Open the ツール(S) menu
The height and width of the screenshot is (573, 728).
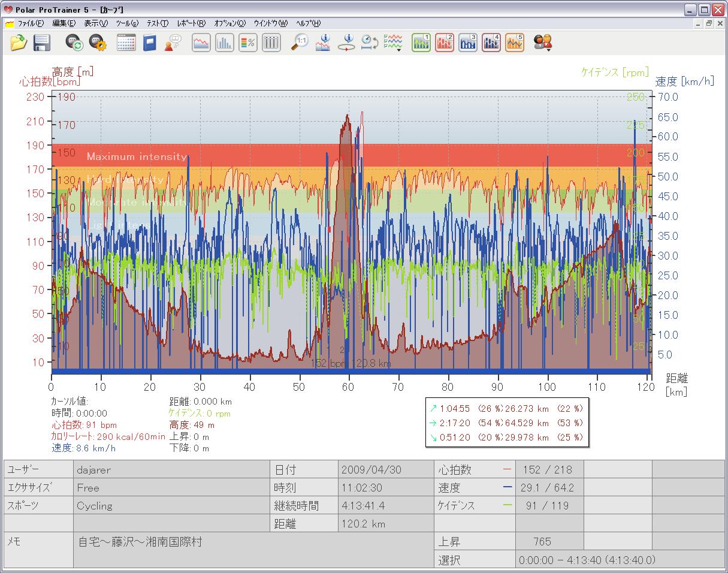point(127,23)
